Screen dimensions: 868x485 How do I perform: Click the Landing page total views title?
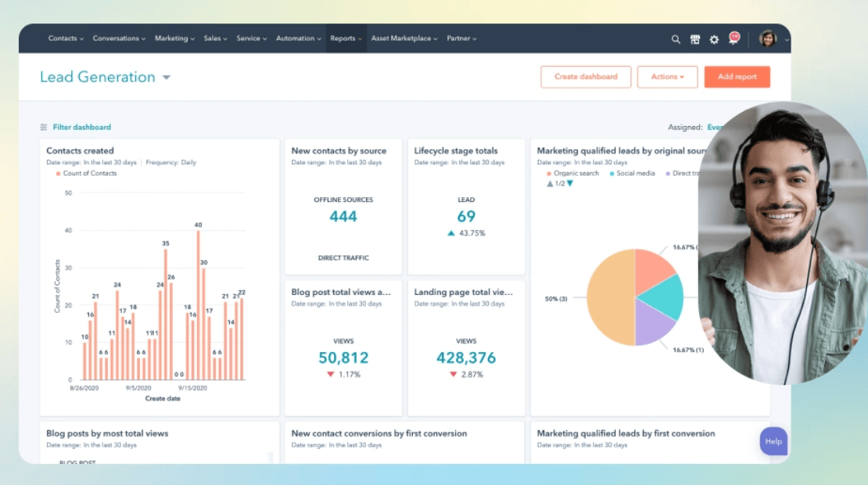pyautogui.click(x=464, y=292)
